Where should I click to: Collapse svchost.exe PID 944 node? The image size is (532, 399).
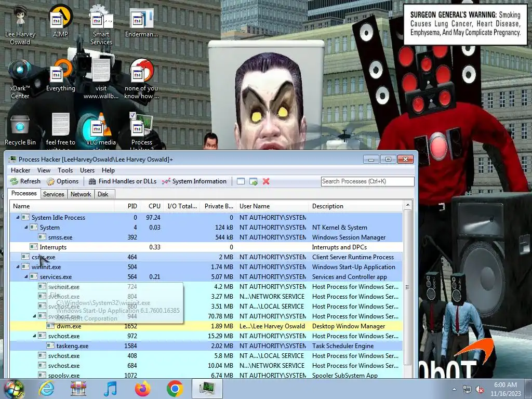(34, 316)
